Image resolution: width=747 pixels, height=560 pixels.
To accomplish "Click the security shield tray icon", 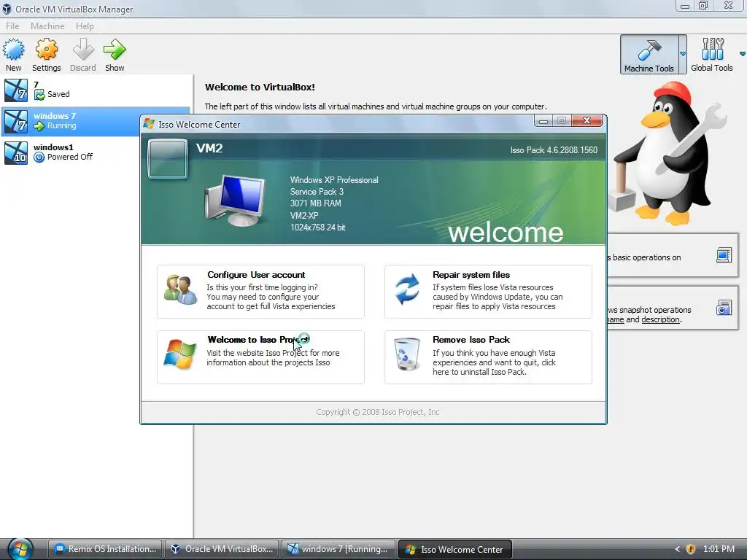I will (690, 549).
